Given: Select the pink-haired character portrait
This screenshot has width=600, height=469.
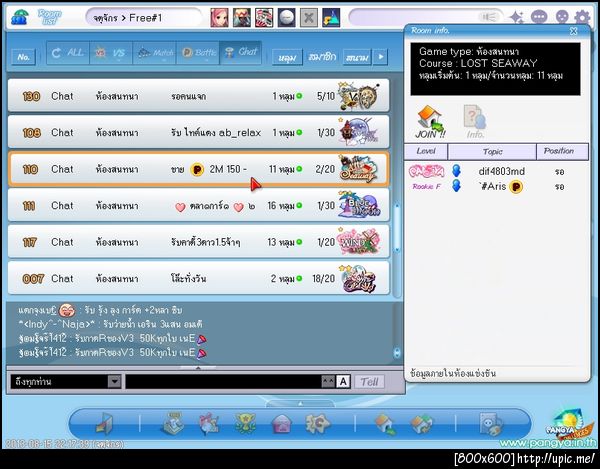Looking at the screenshot, I should point(220,18).
